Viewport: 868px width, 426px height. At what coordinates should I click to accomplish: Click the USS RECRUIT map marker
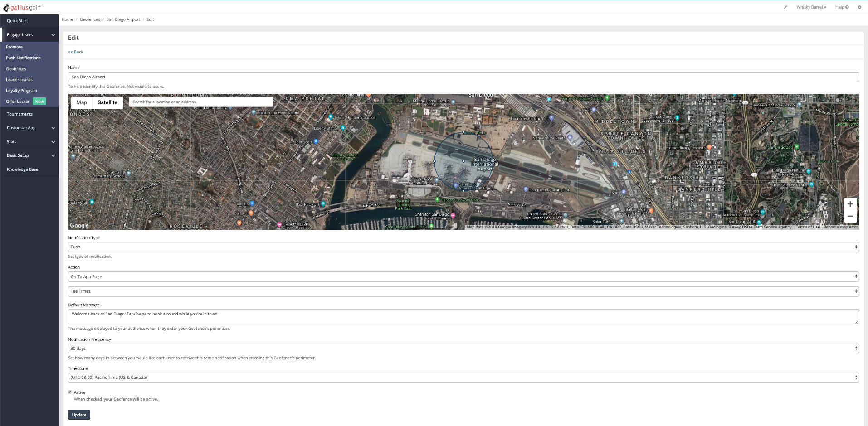(323, 204)
